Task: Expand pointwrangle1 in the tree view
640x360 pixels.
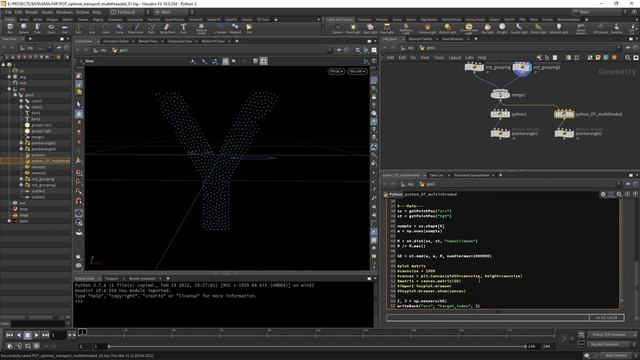Action: pyautogui.click(x=21, y=143)
